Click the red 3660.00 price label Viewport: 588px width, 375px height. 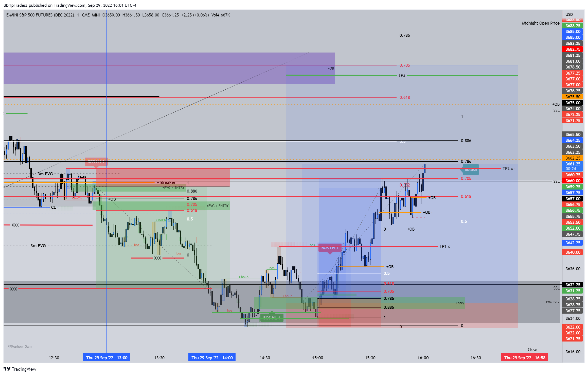point(573,181)
